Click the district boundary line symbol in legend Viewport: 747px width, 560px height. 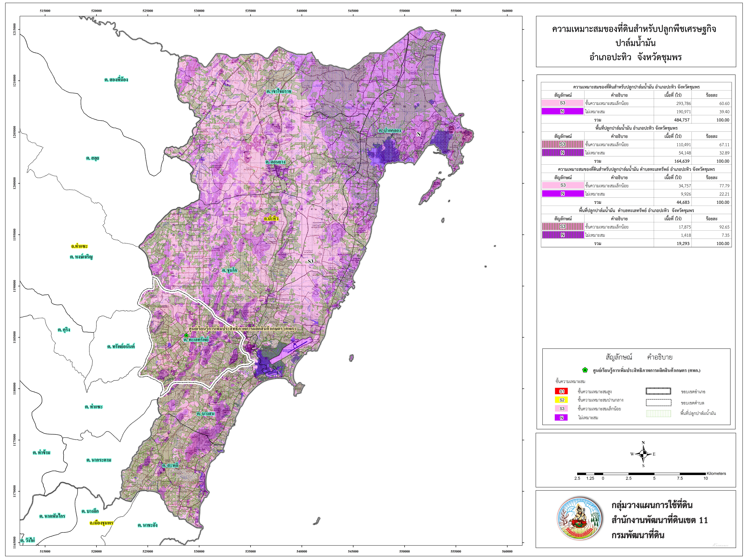(x=658, y=391)
